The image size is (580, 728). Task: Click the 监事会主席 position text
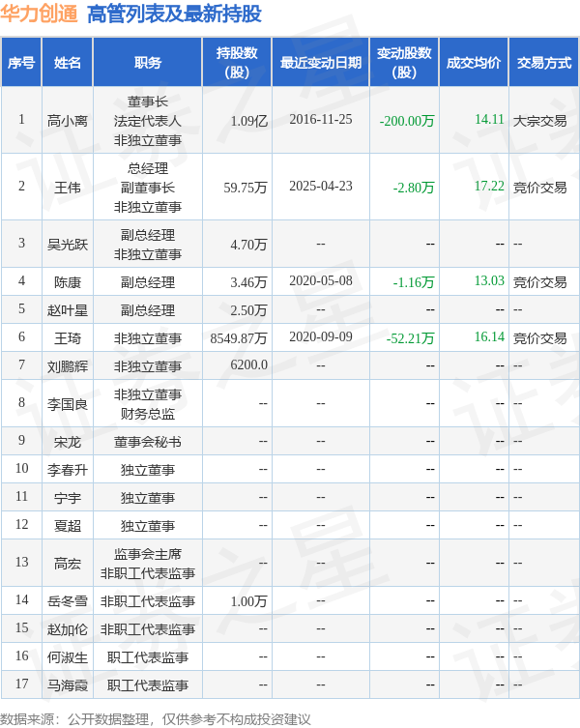tap(148, 554)
